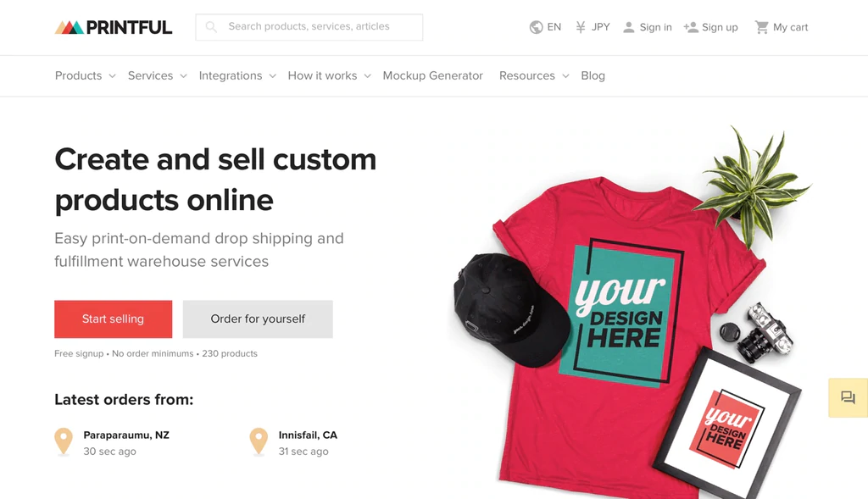Viewport: 868px width, 499px height.
Task: Expand the Resources menu chevron
Action: point(565,76)
